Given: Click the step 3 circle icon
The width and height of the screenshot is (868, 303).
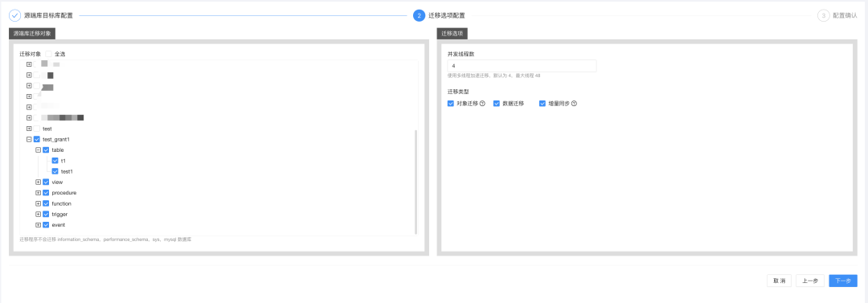Looking at the screenshot, I should pyautogui.click(x=823, y=15).
